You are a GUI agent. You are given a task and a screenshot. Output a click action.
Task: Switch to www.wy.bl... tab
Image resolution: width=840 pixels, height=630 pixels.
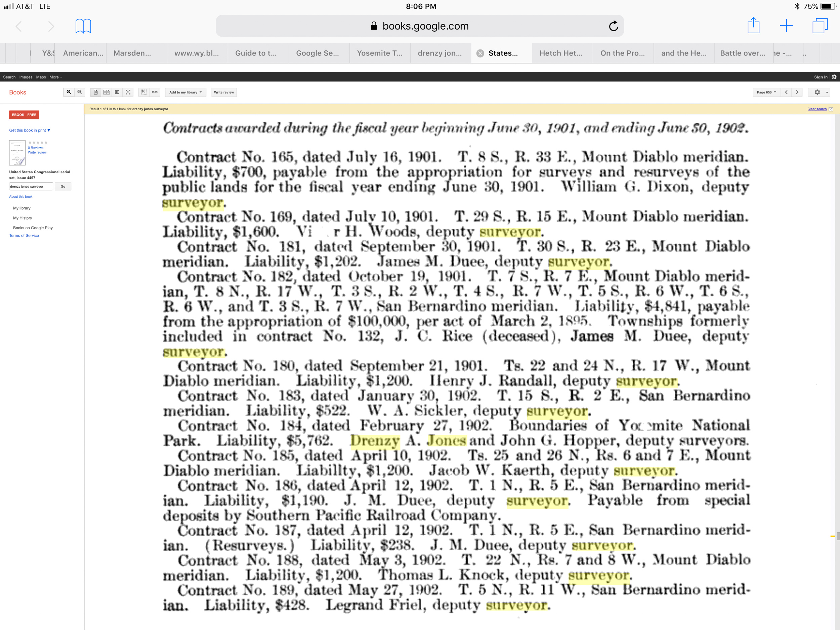(x=198, y=53)
